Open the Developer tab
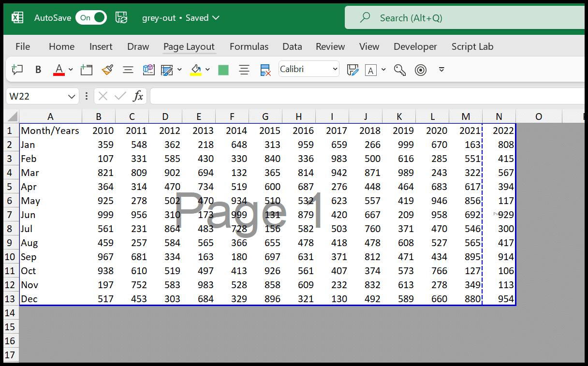This screenshot has width=588, height=366. [x=415, y=46]
